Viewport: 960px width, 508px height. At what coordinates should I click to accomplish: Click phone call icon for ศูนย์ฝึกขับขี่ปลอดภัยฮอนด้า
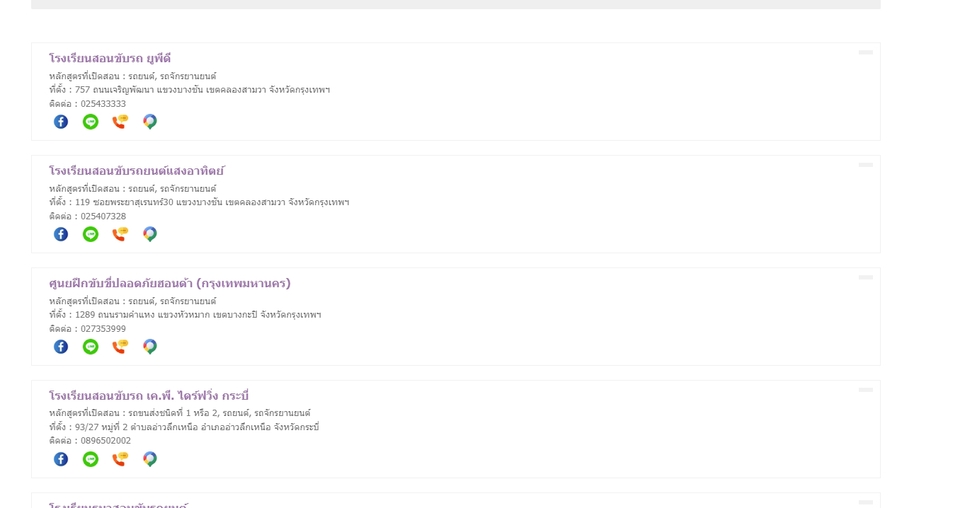point(120,347)
